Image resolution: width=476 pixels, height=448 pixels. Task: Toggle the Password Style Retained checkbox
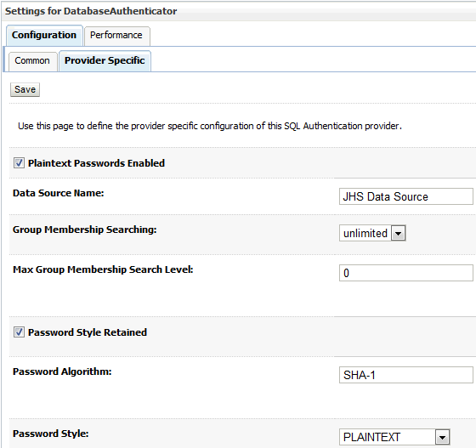(x=19, y=332)
